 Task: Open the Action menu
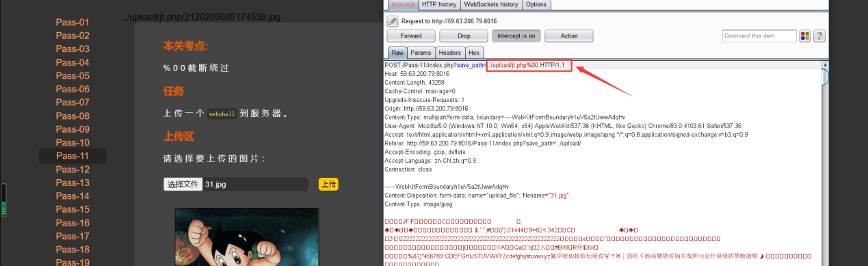point(569,36)
